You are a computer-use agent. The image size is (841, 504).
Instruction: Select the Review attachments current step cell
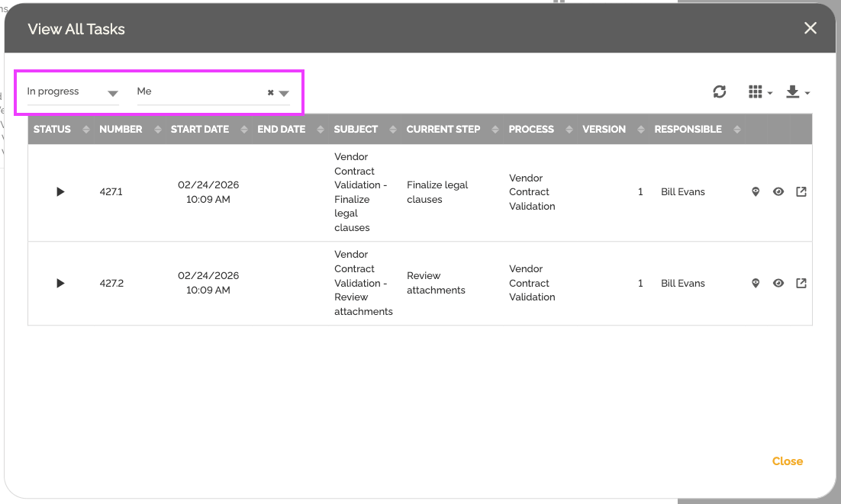pos(436,283)
